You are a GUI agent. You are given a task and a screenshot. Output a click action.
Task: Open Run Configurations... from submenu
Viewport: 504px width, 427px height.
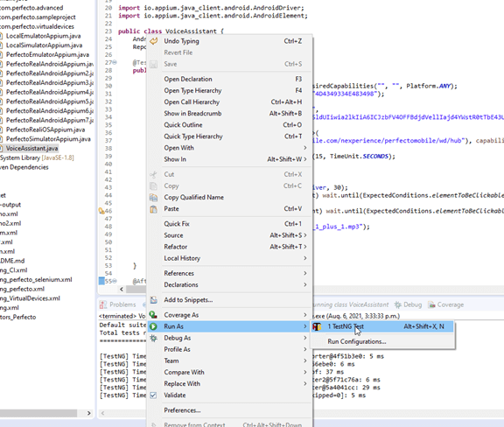tap(357, 341)
